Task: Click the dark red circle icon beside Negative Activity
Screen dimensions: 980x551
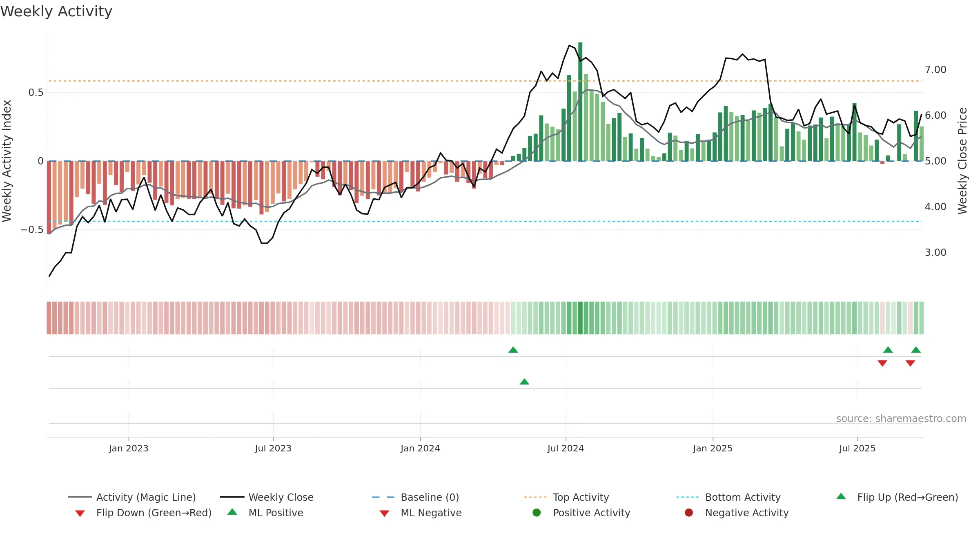Action: pyautogui.click(x=689, y=513)
